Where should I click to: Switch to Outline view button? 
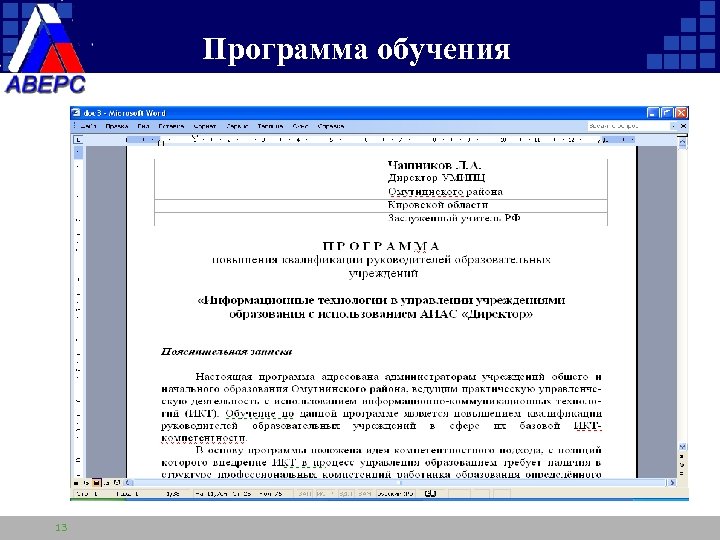coord(106,483)
